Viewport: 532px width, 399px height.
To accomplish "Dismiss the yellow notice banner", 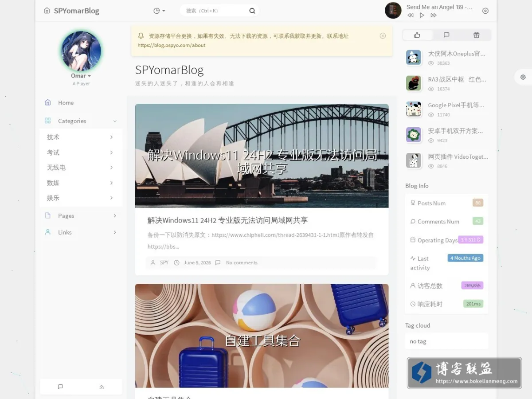I will click(x=383, y=36).
